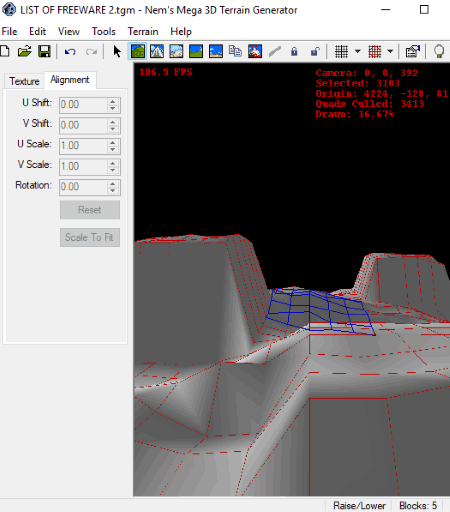
Task: Select the green hill raise/lower tool
Action: pyautogui.click(x=138, y=52)
